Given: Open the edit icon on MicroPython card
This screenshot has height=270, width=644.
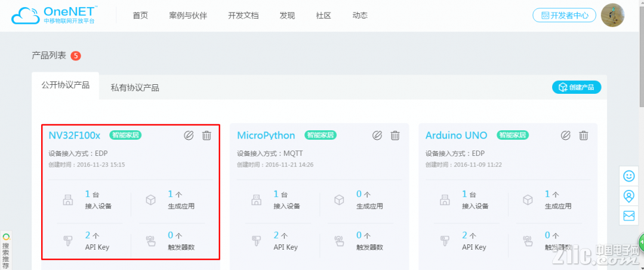Looking at the screenshot, I should pyautogui.click(x=377, y=135).
